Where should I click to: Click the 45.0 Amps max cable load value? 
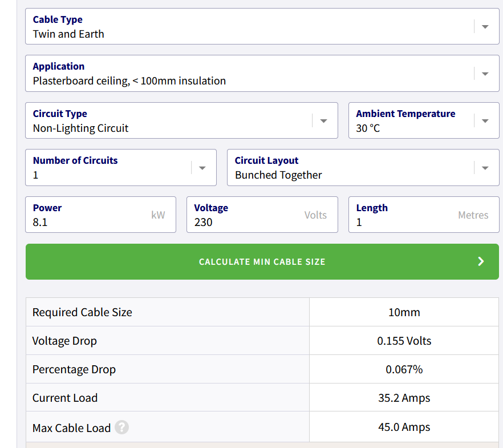[x=404, y=427]
